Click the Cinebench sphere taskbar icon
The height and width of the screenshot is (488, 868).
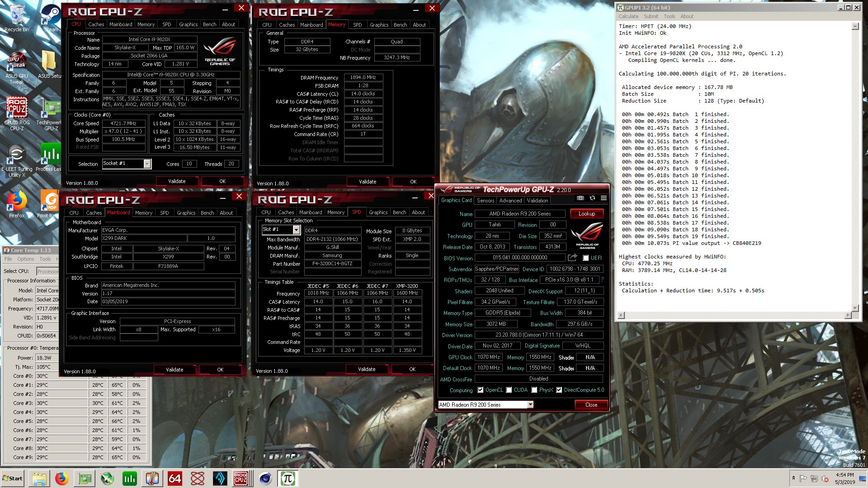click(x=265, y=479)
